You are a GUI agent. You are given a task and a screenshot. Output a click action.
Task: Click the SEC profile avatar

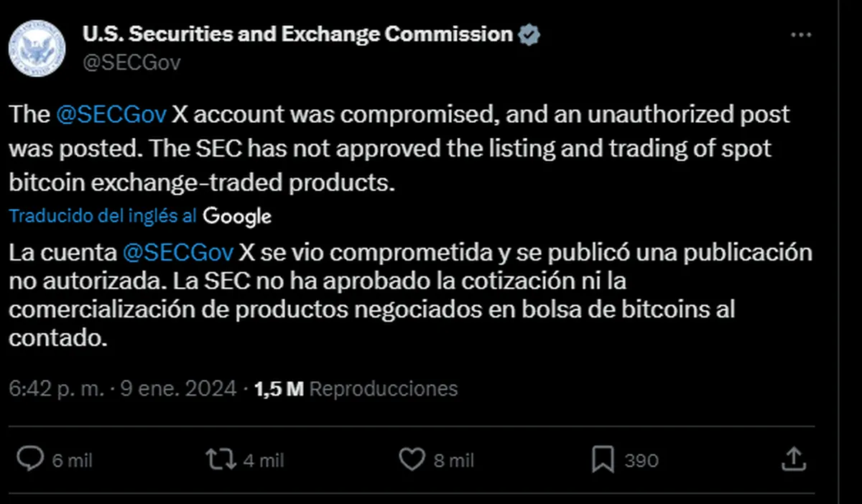point(37,49)
